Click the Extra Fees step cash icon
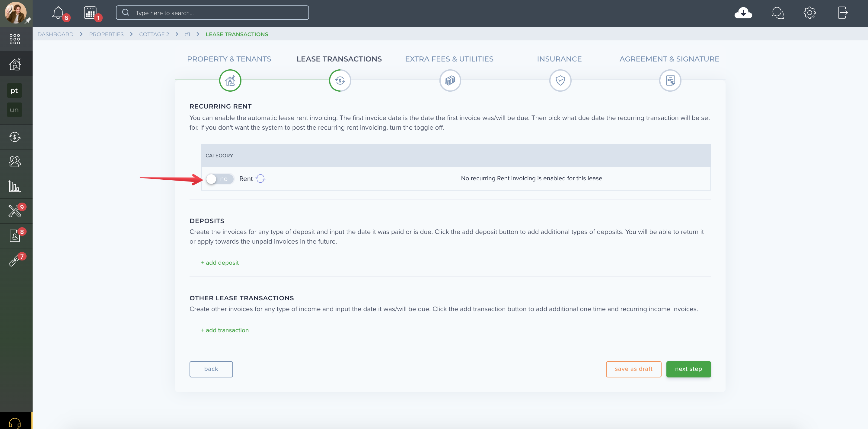868x429 pixels. 450,80
